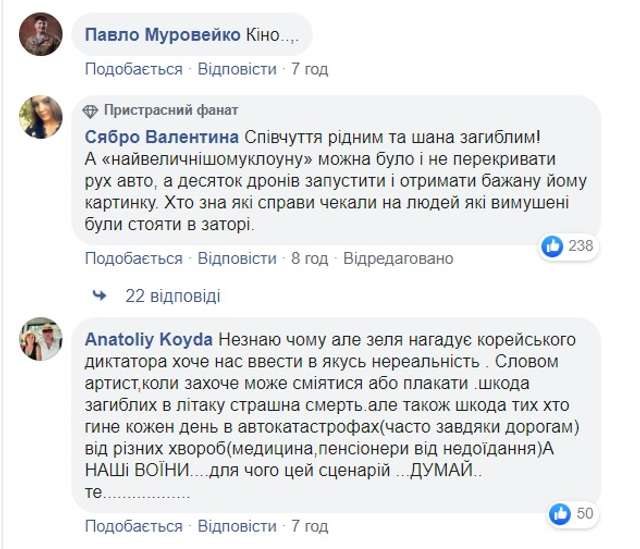This screenshot has height=549, width=640.
Task: Click the like reaction icon with 238
Action: 551,244
